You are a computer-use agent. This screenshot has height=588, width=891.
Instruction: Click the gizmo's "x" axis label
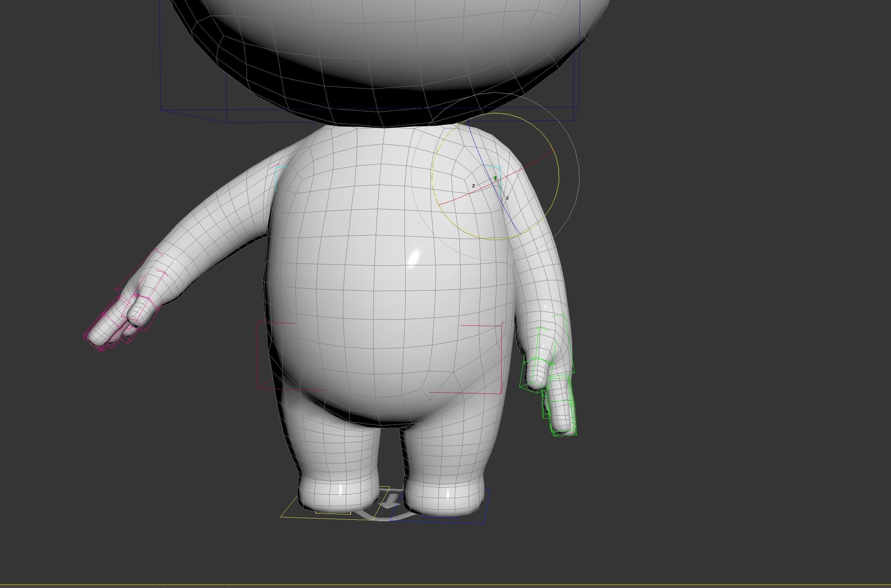tap(507, 198)
